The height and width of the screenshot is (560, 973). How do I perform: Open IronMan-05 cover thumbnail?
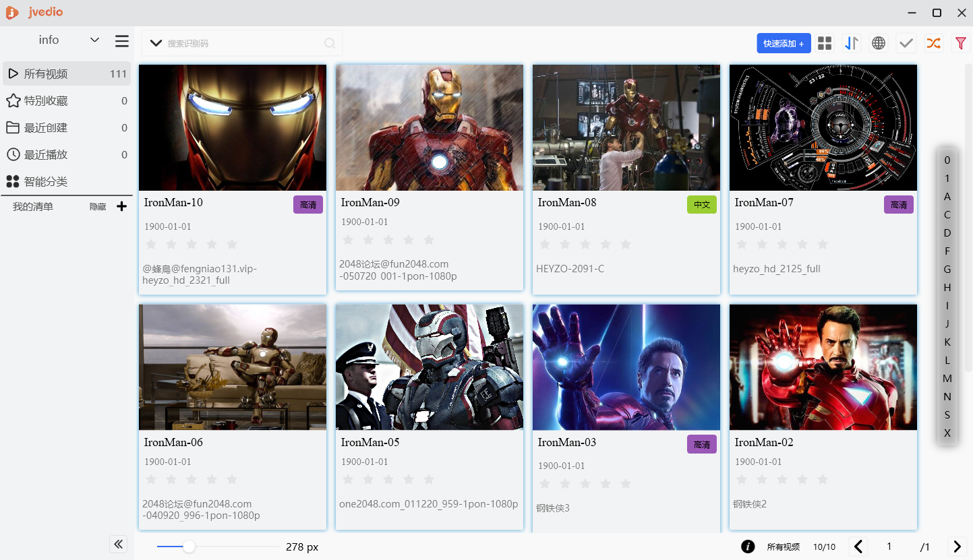430,367
